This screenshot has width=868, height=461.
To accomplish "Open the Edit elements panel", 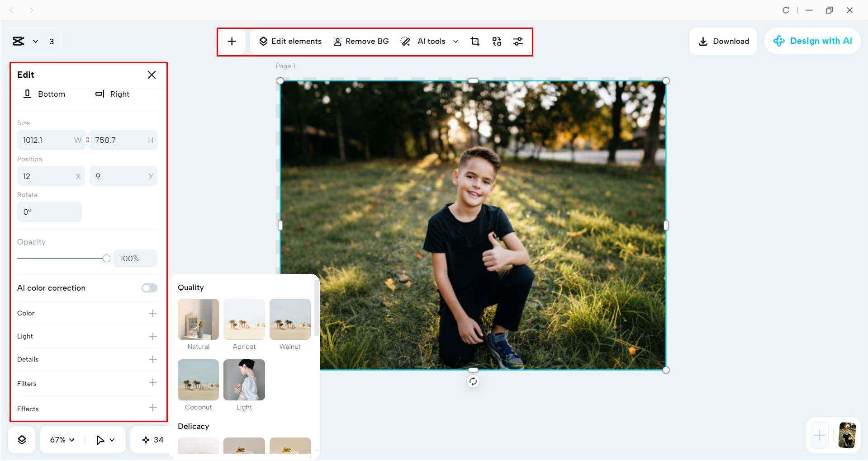I will (290, 41).
